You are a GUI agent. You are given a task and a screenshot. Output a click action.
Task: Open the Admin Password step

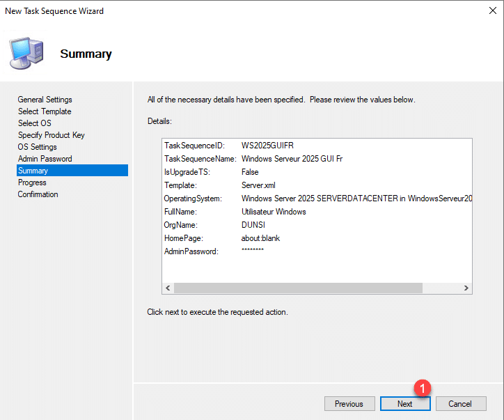(x=45, y=159)
